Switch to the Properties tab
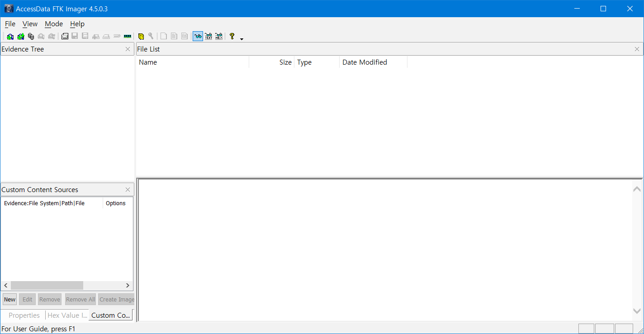 [x=24, y=315]
